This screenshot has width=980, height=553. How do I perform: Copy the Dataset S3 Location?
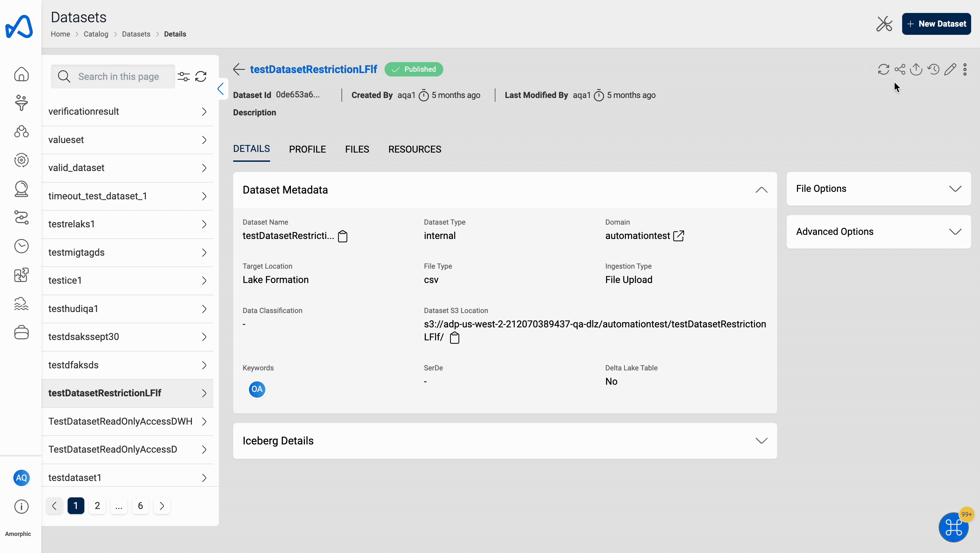454,337
